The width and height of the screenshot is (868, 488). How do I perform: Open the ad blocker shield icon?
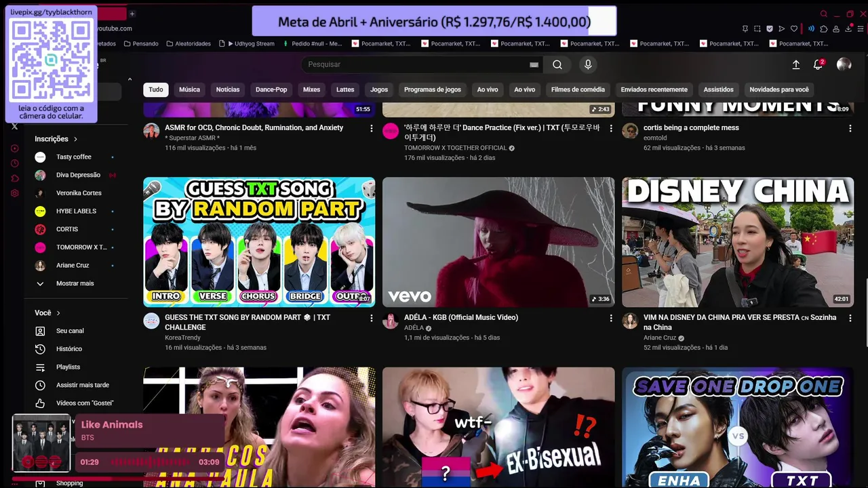(x=770, y=28)
